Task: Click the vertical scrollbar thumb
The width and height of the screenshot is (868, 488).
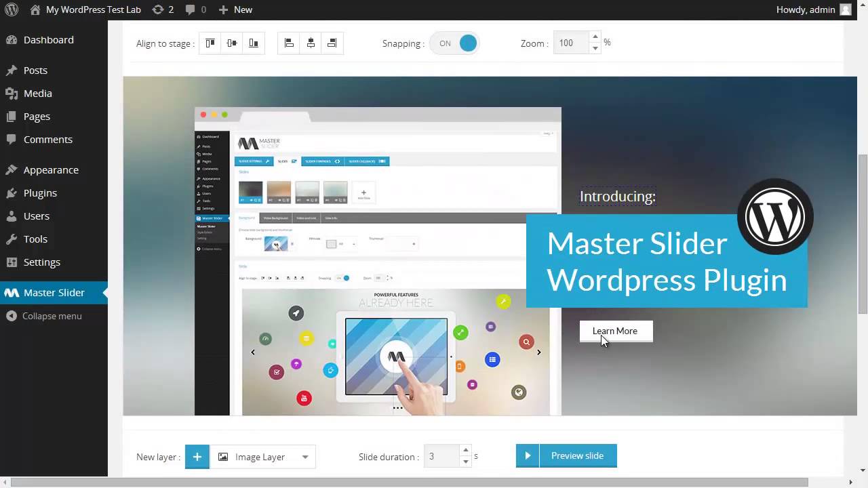Action: (863, 234)
